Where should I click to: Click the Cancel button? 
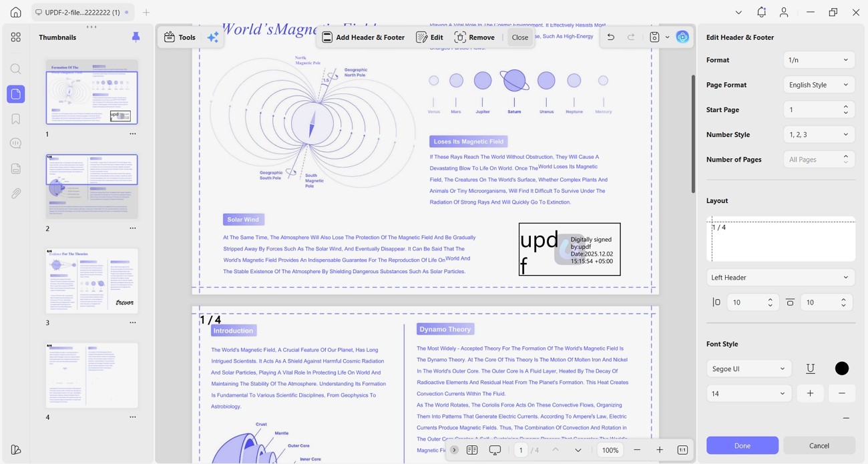tap(819, 445)
